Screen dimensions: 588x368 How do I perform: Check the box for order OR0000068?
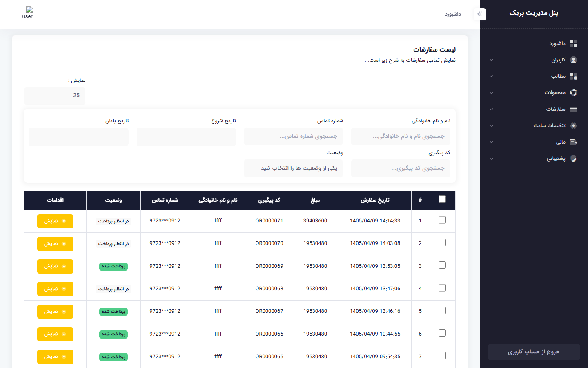coord(442,288)
